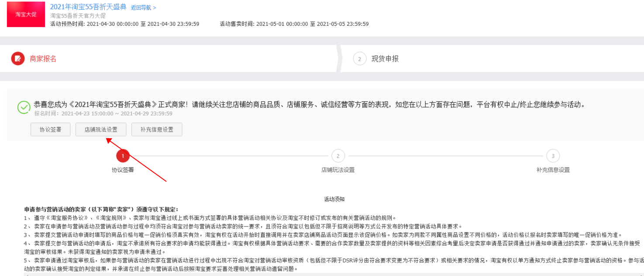Click the 补充信息设置 label under step 3

point(553,170)
